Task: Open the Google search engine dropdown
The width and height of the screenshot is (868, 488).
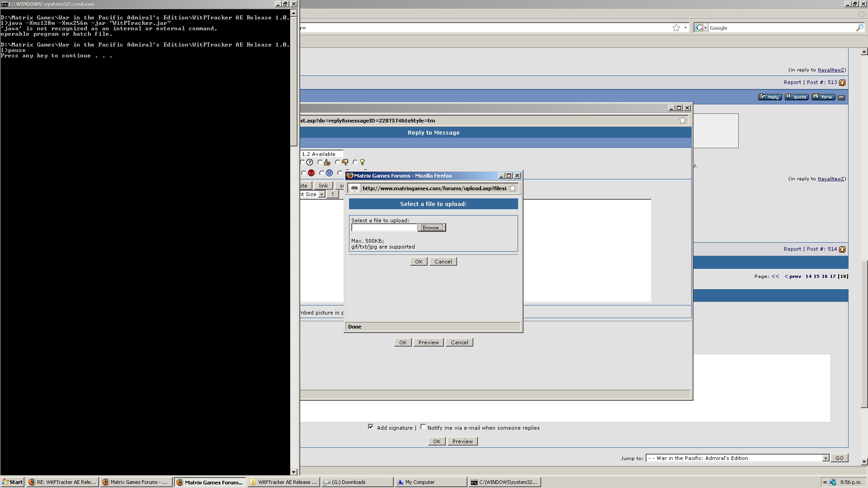Action: [x=701, y=28]
